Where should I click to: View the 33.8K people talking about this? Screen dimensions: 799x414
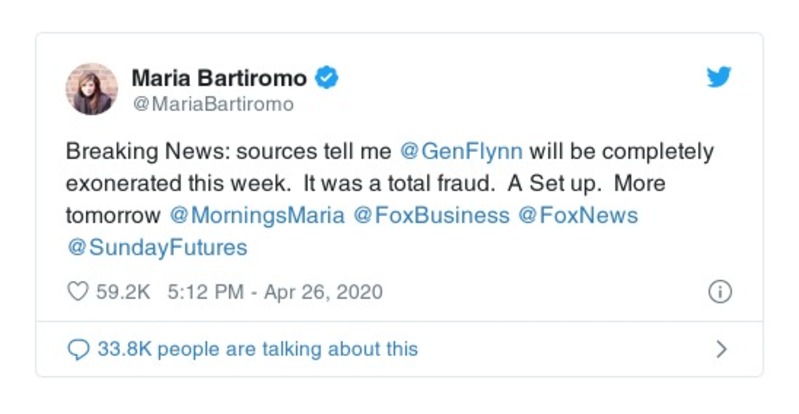tap(257, 349)
